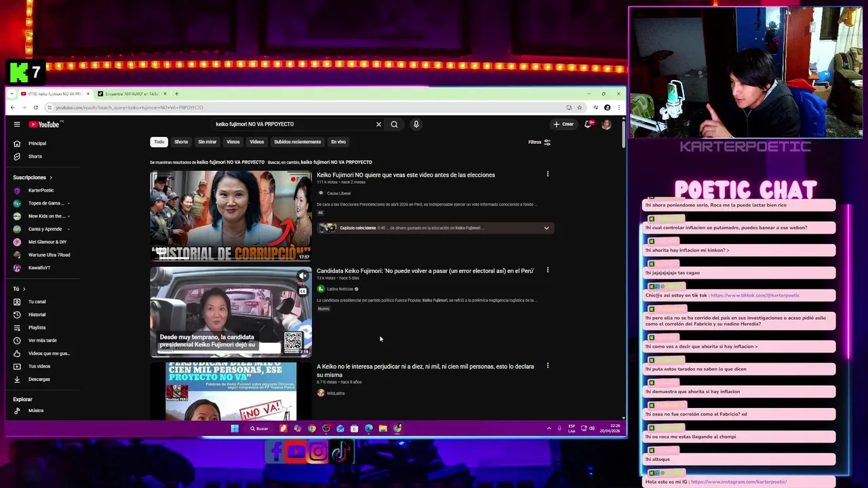Select the Sin mirar filter chip

pyautogui.click(x=207, y=142)
